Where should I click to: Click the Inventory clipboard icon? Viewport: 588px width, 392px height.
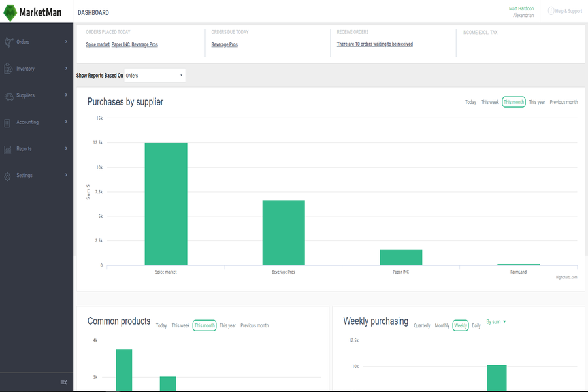(8, 69)
